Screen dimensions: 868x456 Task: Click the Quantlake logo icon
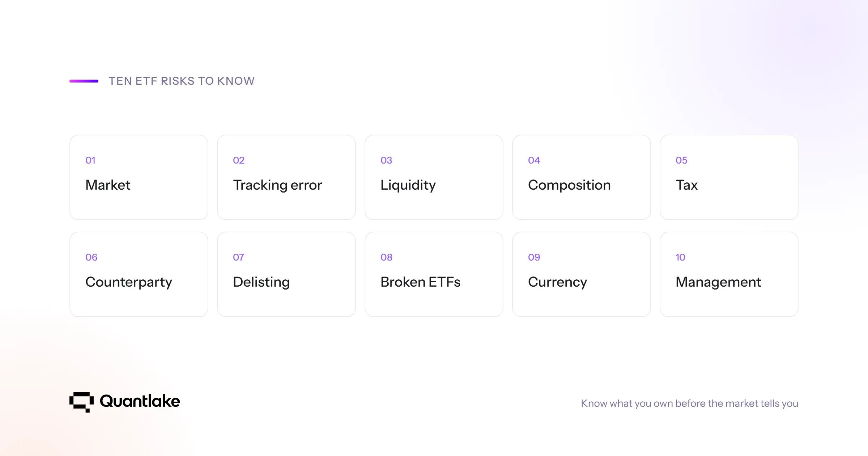[x=81, y=402]
